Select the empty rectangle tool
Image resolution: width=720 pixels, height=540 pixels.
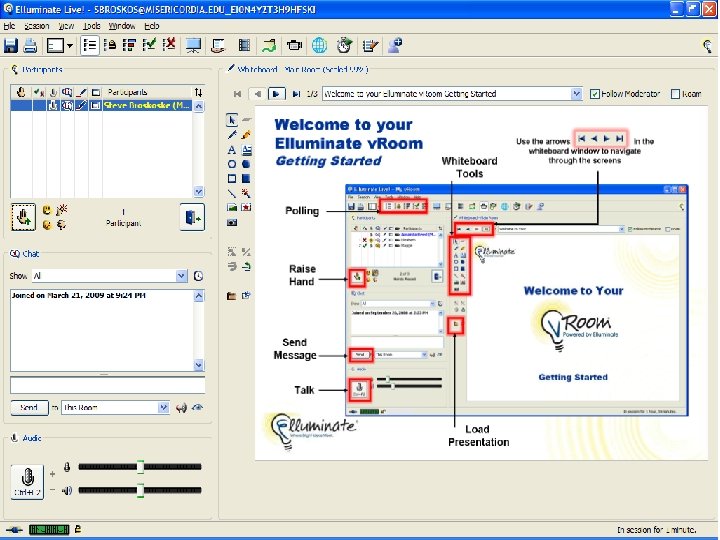[232, 178]
